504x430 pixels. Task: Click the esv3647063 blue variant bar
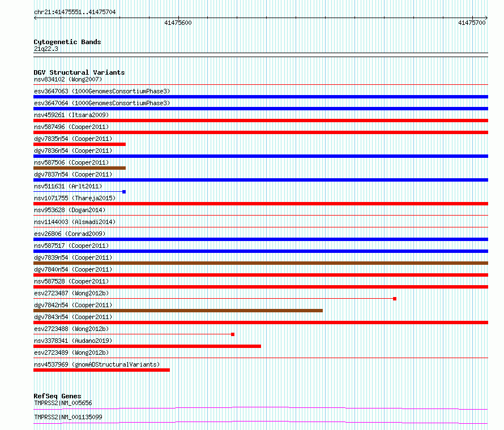pyautogui.click(x=260, y=97)
